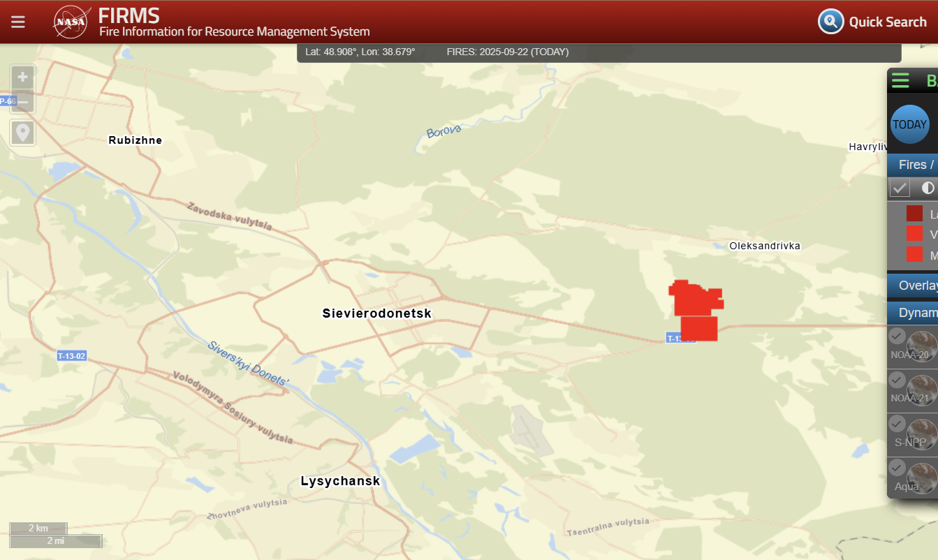Open the main hamburger menu
Viewport: 938px width, 560px height.
(18, 22)
